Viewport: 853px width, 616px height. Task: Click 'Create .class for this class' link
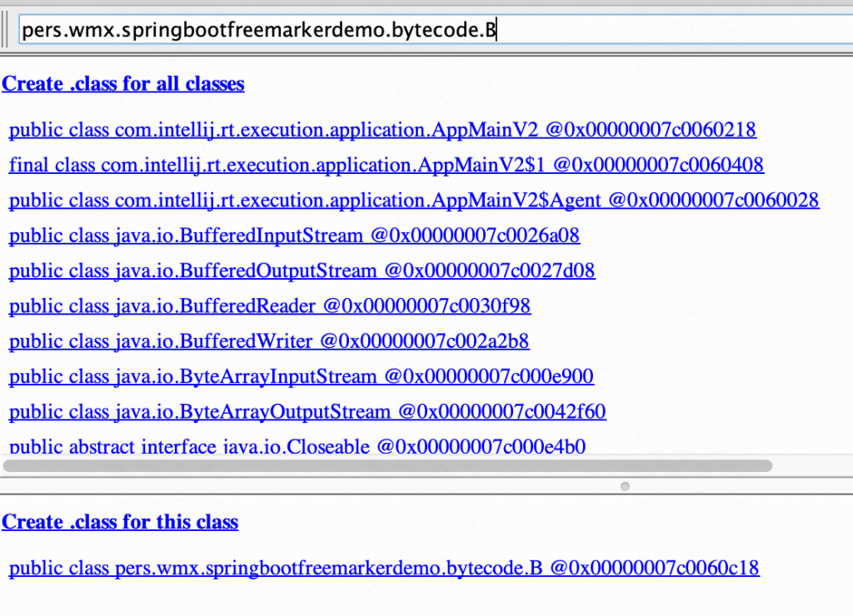[x=120, y=522]
